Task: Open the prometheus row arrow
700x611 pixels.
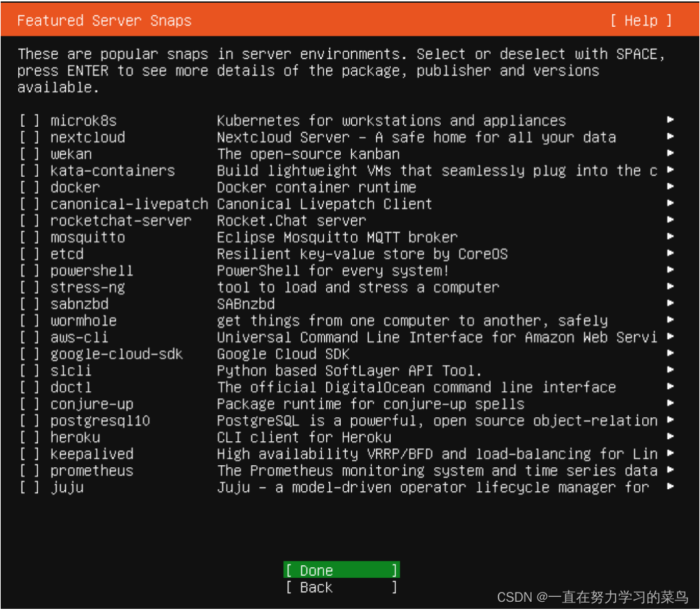Action: pyautogui.click(x=670, y=470)
